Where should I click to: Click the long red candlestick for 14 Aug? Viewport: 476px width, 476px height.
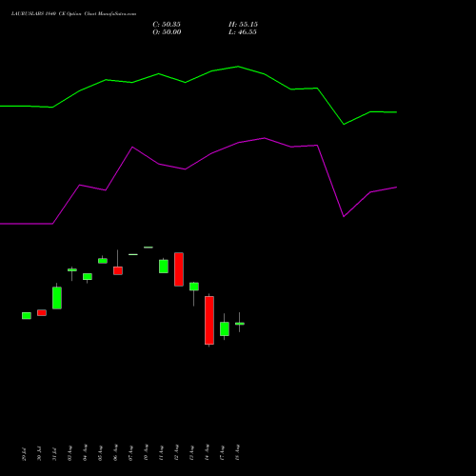click(209, 320)
